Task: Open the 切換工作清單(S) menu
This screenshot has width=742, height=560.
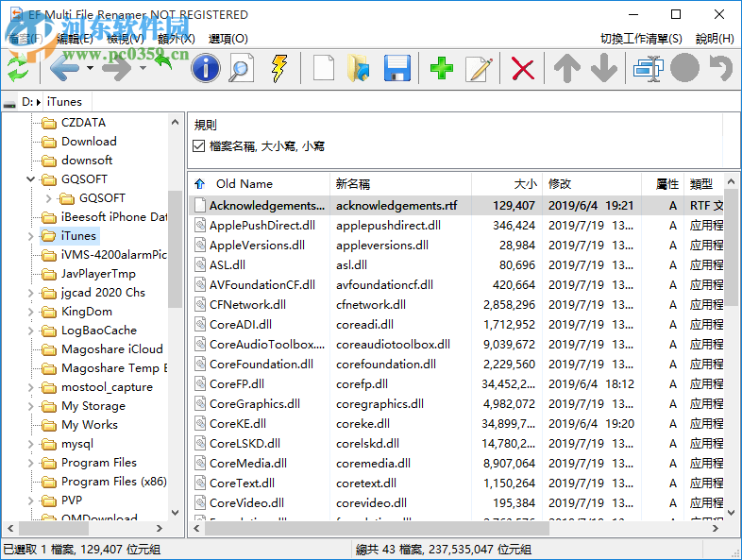Action: point(641,39)
